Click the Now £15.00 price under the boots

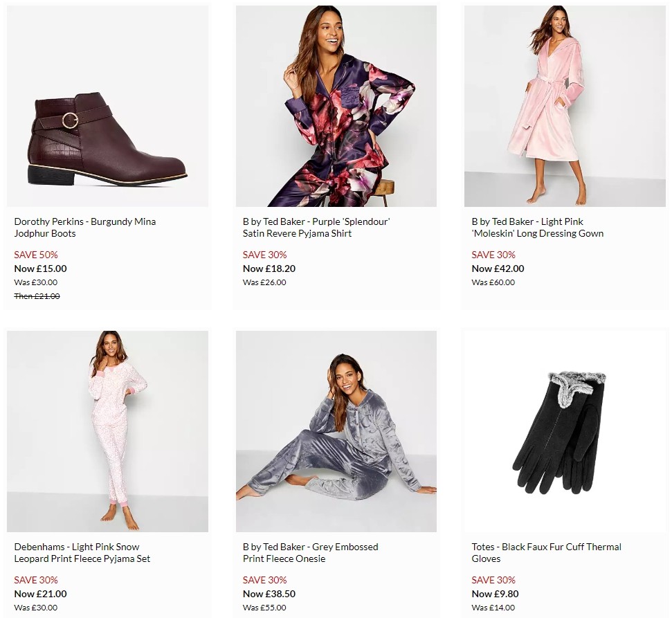(x=39, y=269)
